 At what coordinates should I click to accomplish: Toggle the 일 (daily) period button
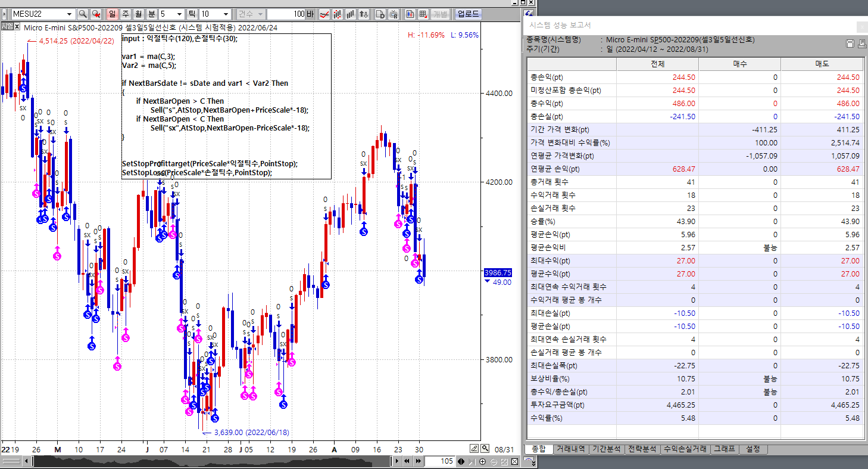(113, 14)
